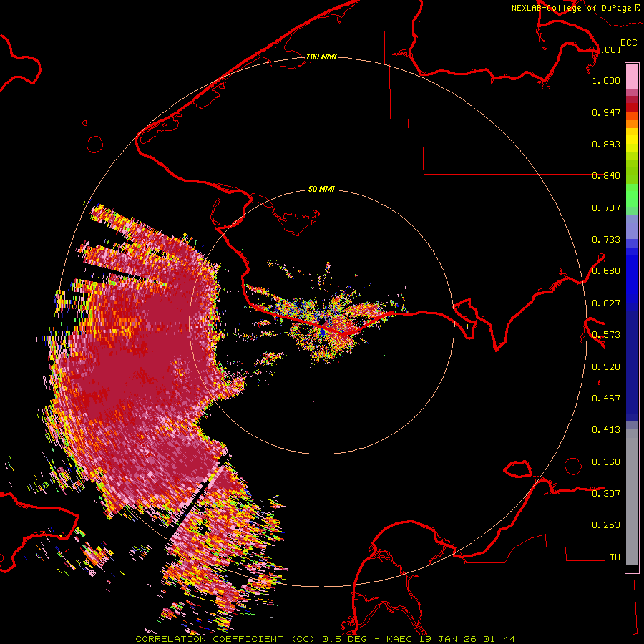
Task: Click the CORRELATION COEFFICIENT (CC) caption title
Action: point(225,639)
